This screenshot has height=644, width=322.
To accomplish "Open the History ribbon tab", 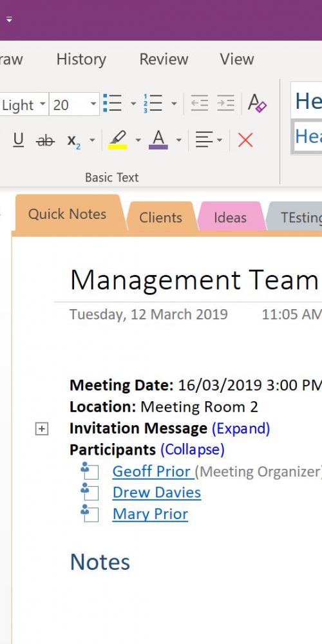I will [81, 59].
